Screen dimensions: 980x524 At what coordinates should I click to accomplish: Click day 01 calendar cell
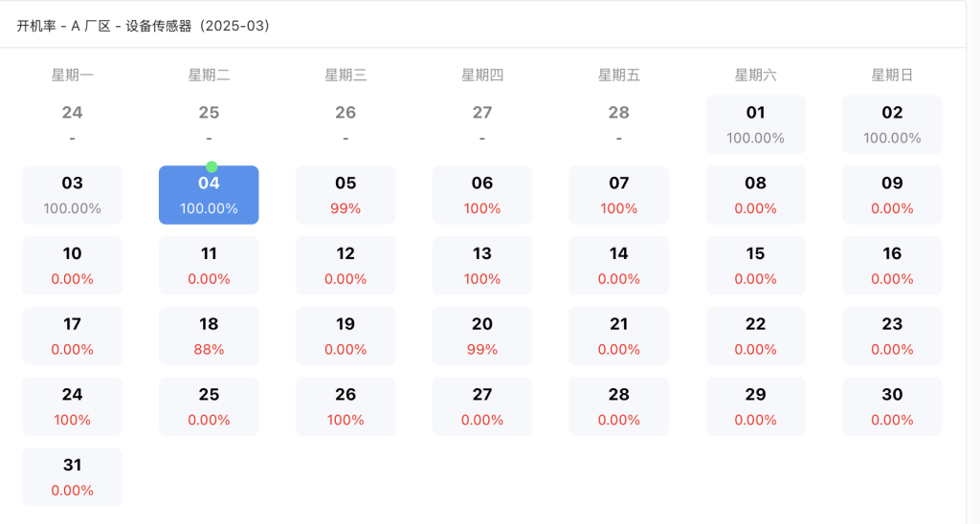click(x=755, y=124)
